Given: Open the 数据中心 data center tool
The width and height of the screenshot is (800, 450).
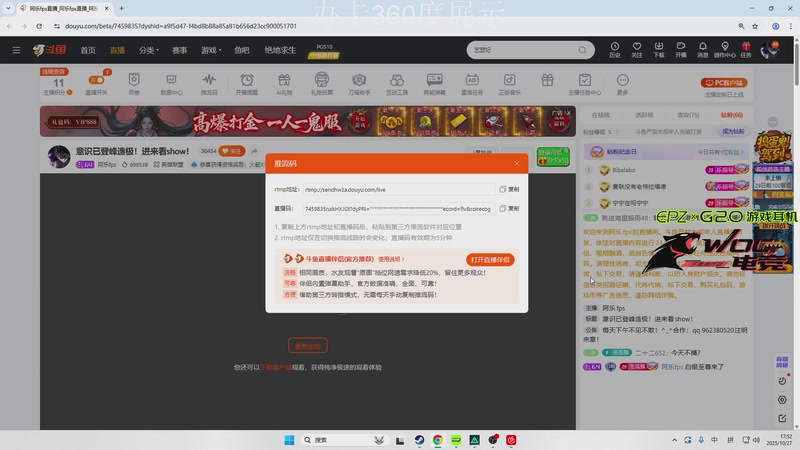Looking at the screenshot, I should 171,84.
